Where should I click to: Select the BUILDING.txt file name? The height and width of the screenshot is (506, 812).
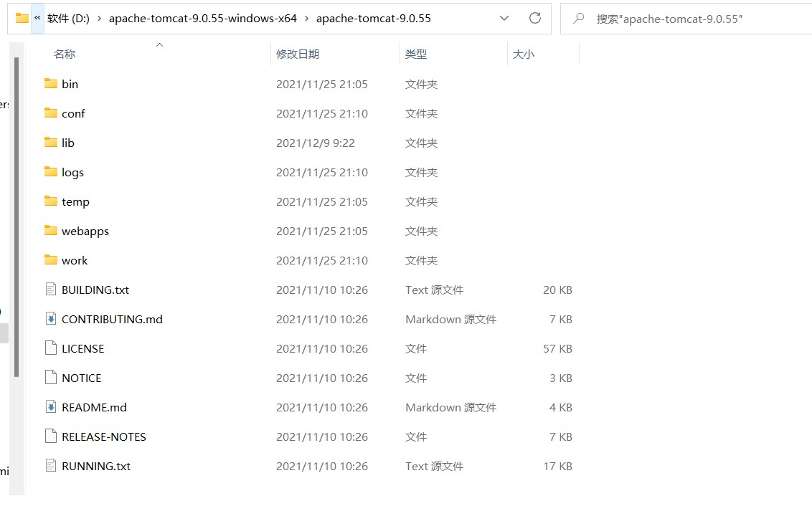[95, 290]
